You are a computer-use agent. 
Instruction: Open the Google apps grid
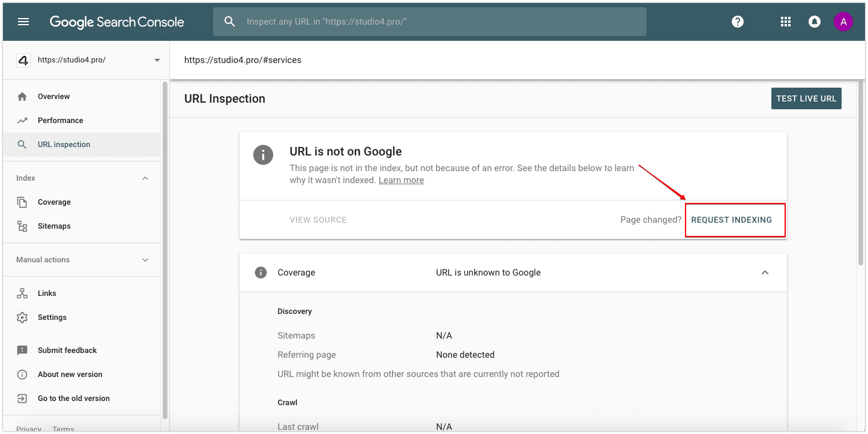coord(786,22)
